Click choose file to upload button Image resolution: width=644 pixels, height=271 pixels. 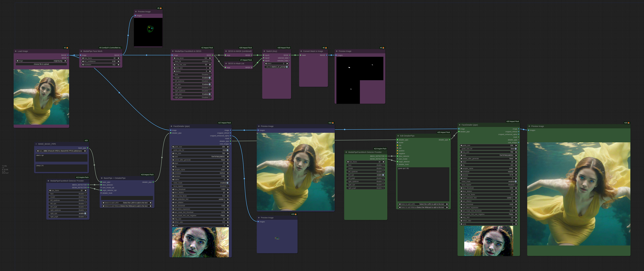coord(41,64)
